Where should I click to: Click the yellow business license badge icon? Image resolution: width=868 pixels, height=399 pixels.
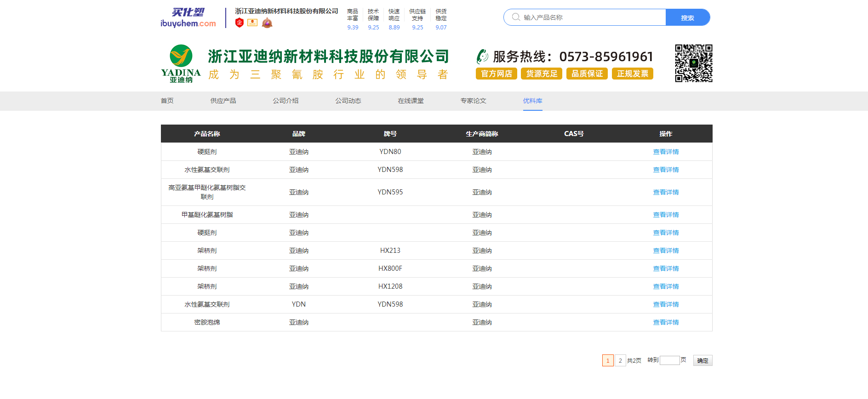point(252,22)
